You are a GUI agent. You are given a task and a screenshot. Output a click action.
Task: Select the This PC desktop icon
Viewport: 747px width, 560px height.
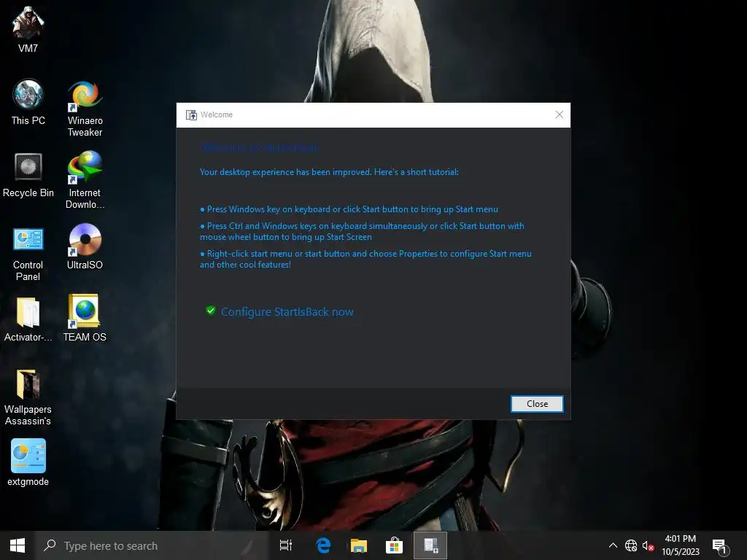point(28,102)
